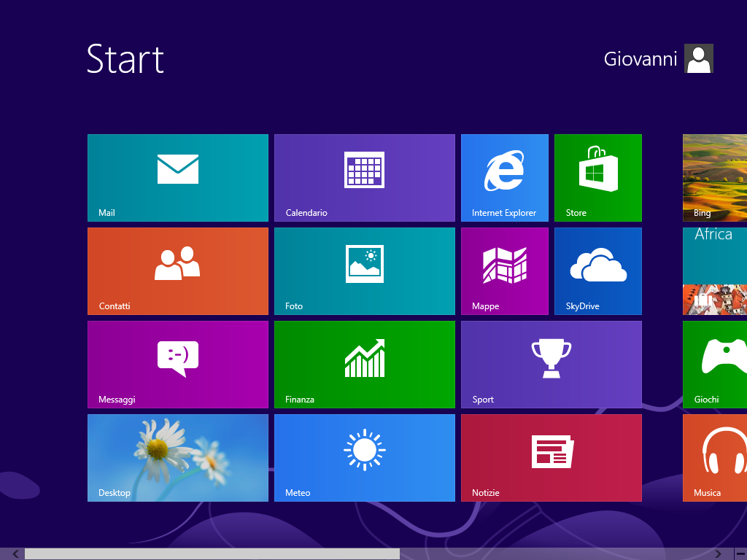This screenshot has height=560, width=747.
Task: Open the Notizie news tile
Action: (551, 458)
